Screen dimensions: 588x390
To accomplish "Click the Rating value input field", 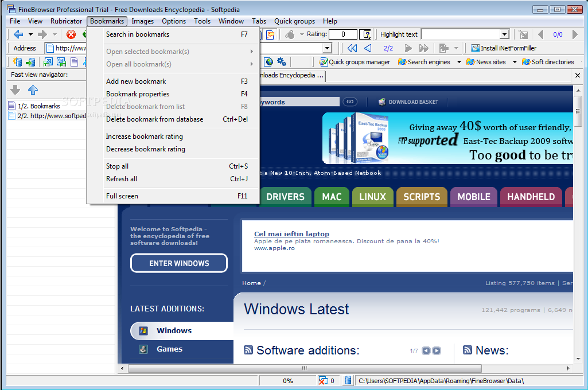I will point(343,34).
